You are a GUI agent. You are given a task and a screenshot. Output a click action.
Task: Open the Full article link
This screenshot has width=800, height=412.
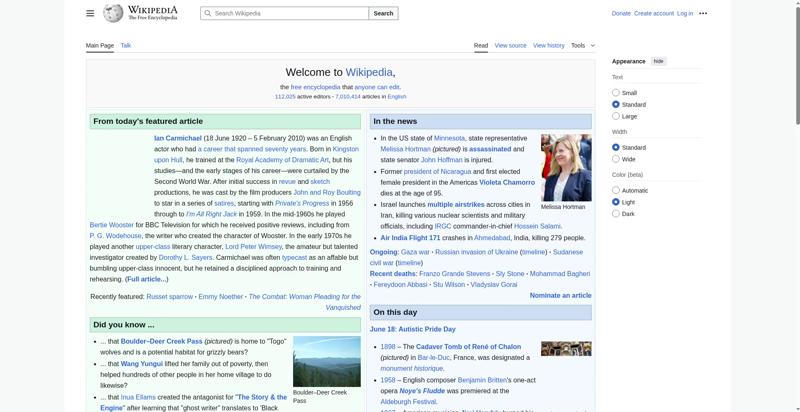click(146, 279)
